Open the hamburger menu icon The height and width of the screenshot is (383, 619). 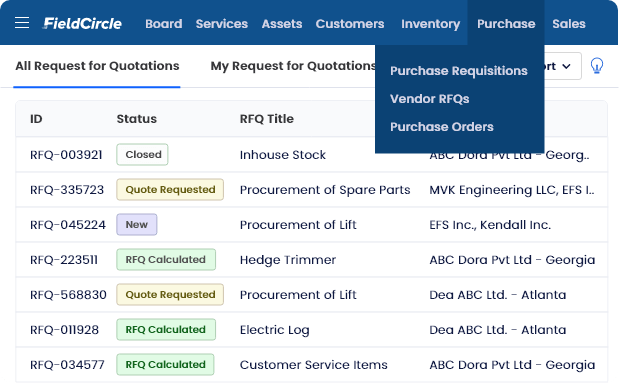22,23
